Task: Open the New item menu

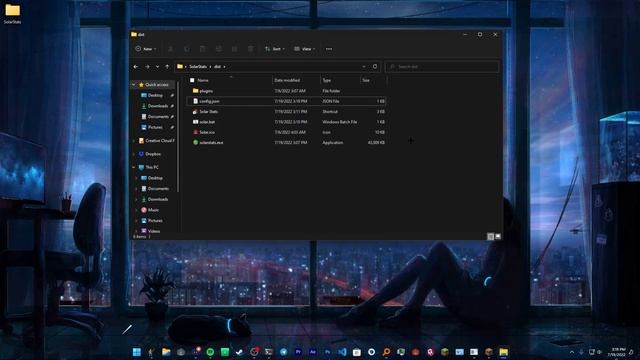Action: [146, 49]
